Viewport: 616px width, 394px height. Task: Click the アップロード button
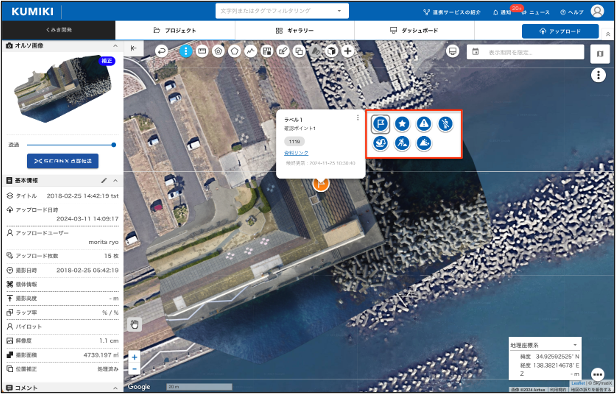pyautogui.click(x=560, y=31)
